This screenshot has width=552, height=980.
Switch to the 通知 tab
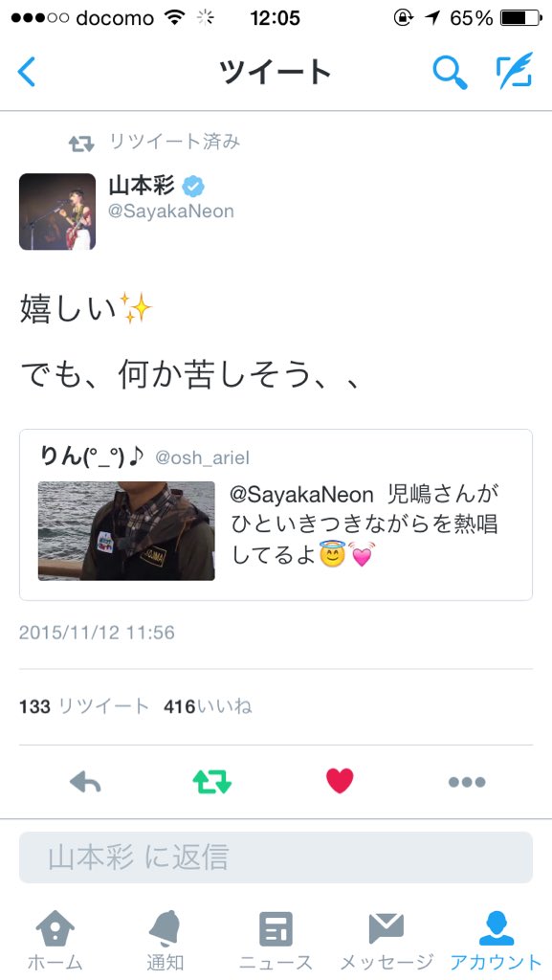point(165,941)
